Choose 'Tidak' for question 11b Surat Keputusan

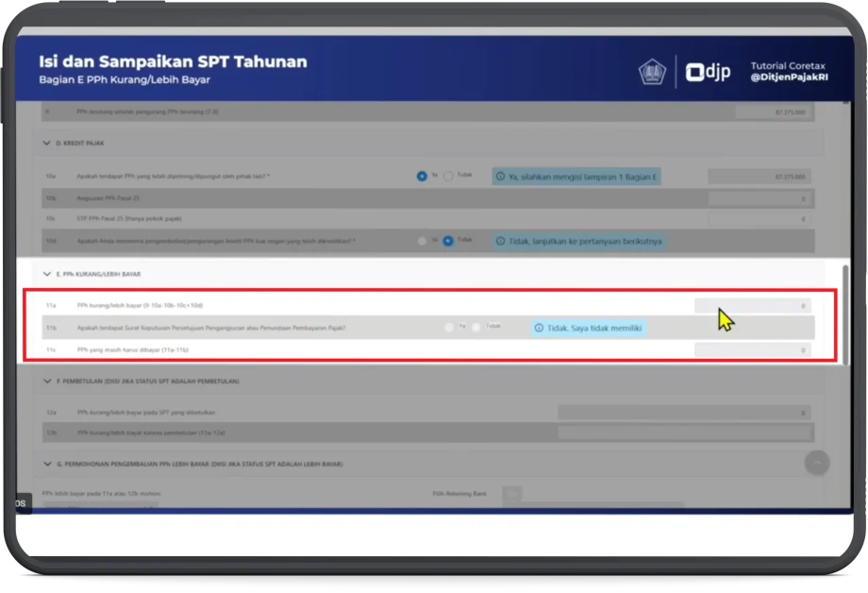476,328
